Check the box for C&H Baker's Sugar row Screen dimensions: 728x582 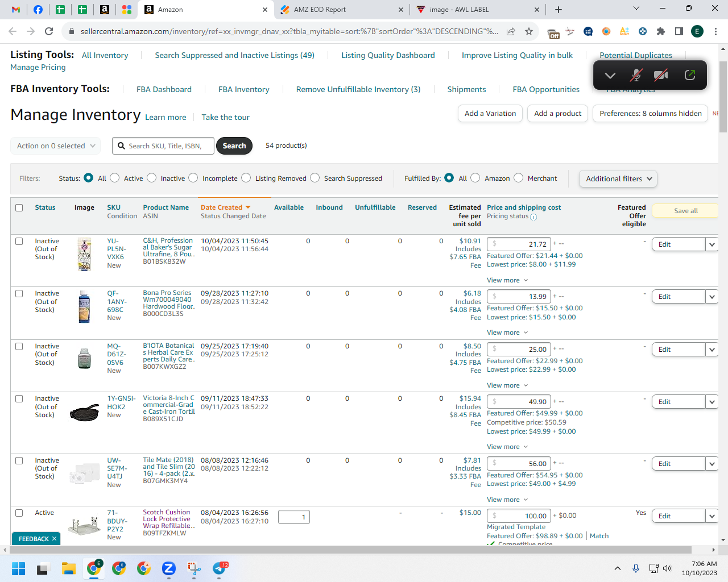tap(19, 242)
